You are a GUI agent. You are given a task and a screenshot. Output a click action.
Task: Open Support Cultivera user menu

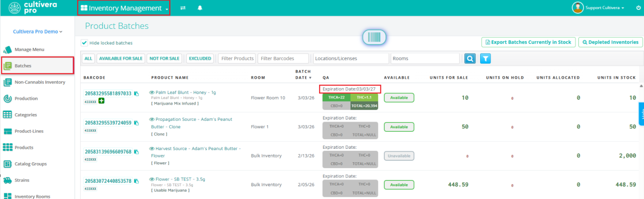coord(605,8)
